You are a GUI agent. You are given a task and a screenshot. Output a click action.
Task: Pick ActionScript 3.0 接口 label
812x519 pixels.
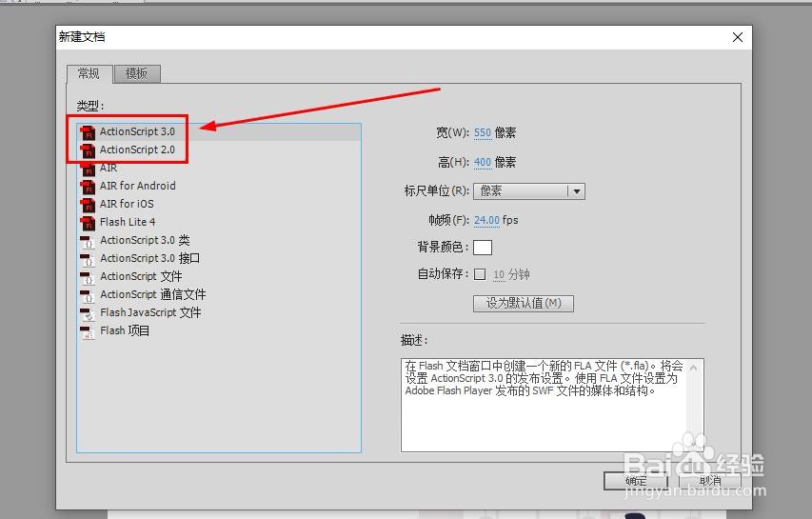(x=149, y=258)
